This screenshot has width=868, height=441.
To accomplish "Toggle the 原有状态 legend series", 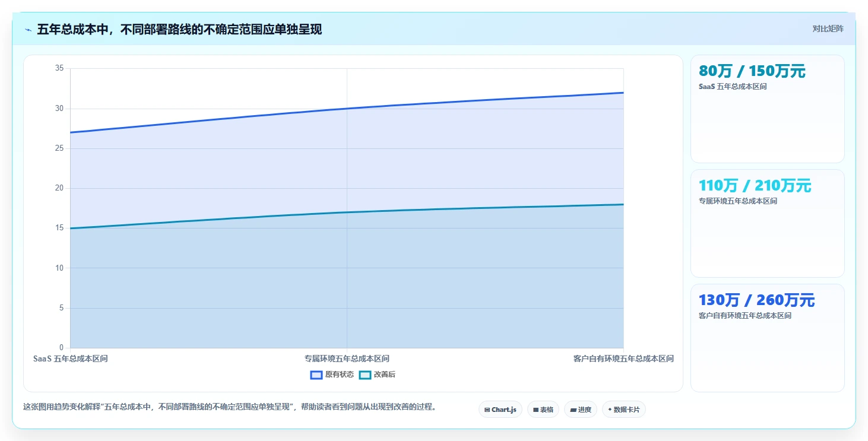I will [332, 375].
